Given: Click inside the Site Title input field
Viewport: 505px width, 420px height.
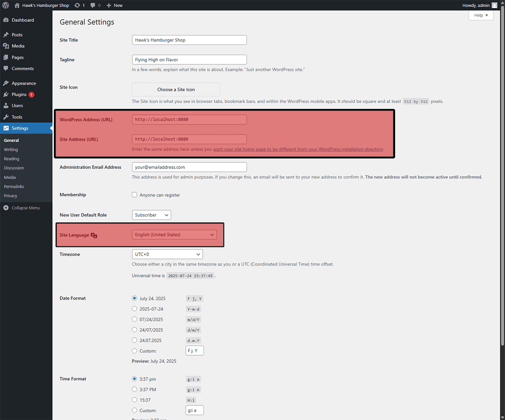Looking at the screenshot, I should pos(189,40).
